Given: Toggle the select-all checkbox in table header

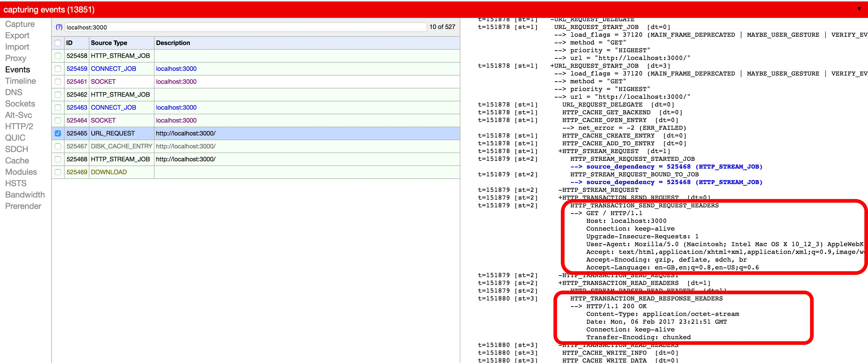Looking at the screenshot, I should 58,43.
